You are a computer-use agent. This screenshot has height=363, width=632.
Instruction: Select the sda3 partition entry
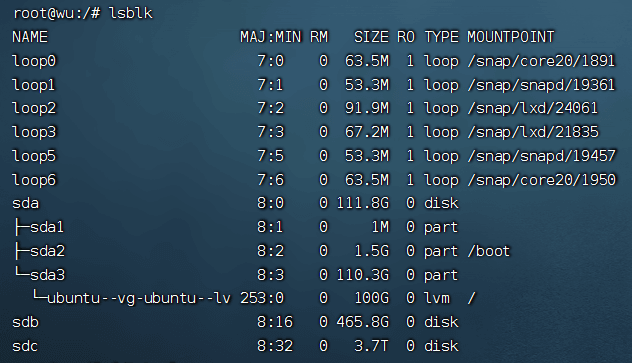click(48, 275)
